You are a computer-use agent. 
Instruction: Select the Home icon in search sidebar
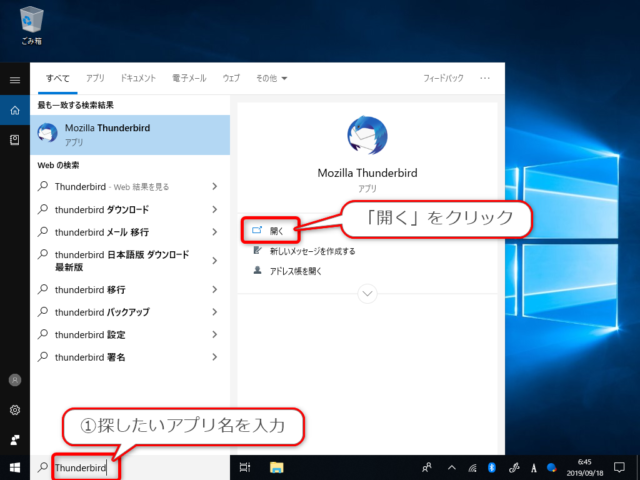coord(15,110)
